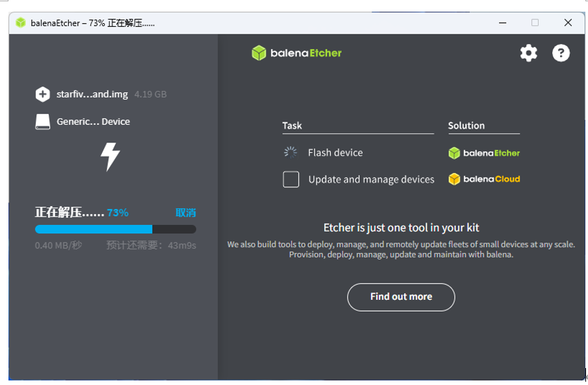The image size is (588, 385).
Task: Click the Task column header
Action: pyautogui.click(x=292, y=126)
